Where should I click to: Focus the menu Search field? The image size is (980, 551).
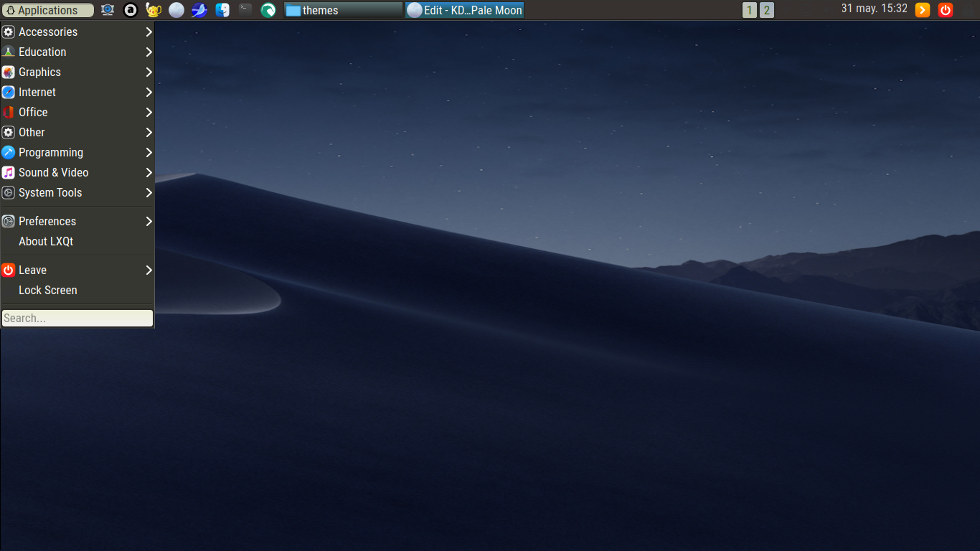tap(77, 318)
